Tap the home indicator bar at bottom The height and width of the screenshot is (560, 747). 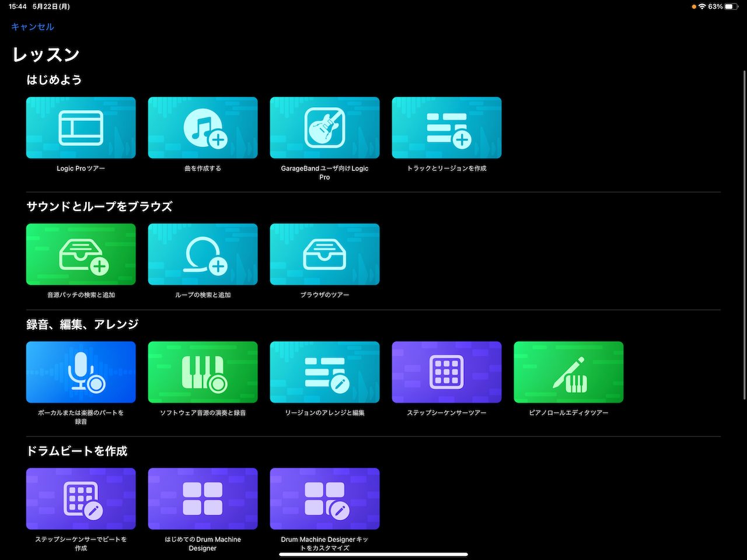[x=373, y=554]
